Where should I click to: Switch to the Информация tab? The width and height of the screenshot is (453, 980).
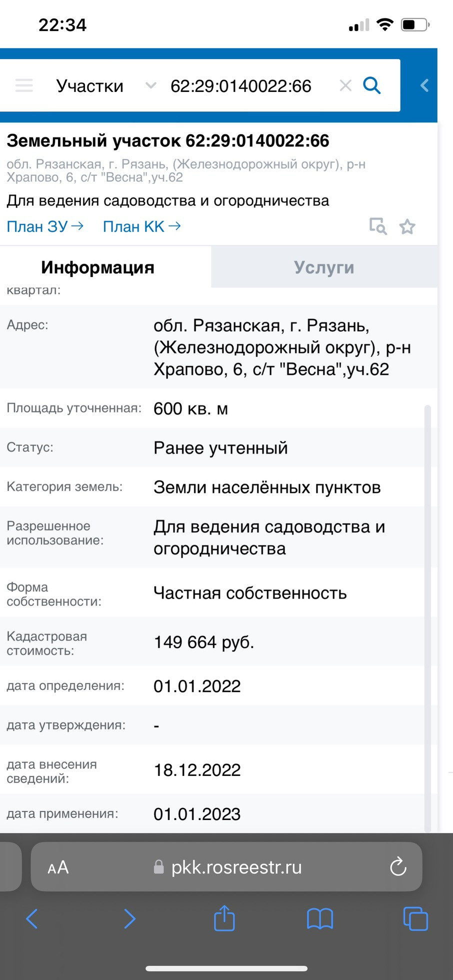97,267
